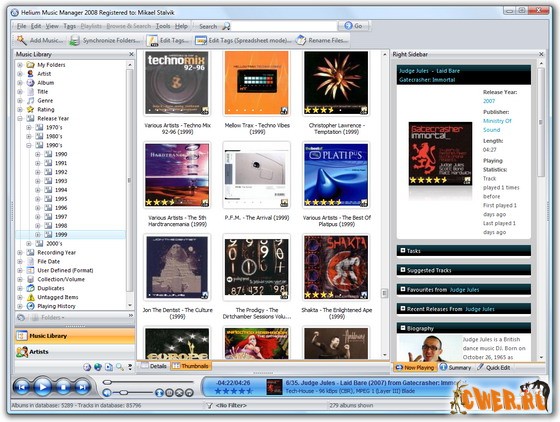Collapse the 1990's tree node
Image resolution: width=560 pixels, height=422 pixels.
tap(29, 145)
